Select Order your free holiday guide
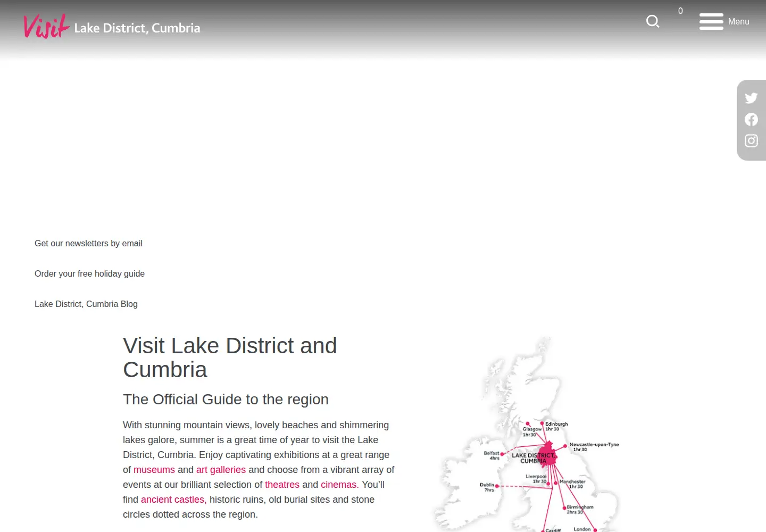Viewport: 766px width, 532px height. (89, 273)
